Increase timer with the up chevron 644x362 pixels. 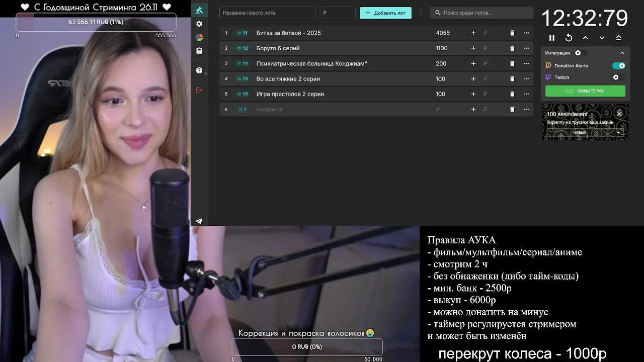click(585, 38)
